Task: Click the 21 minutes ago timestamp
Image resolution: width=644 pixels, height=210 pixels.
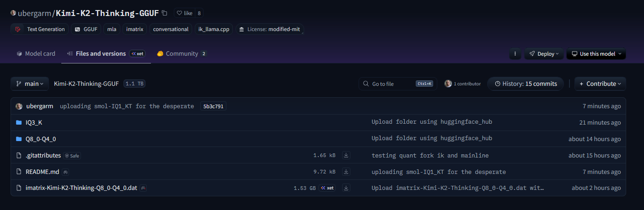Action: point(600,122)
